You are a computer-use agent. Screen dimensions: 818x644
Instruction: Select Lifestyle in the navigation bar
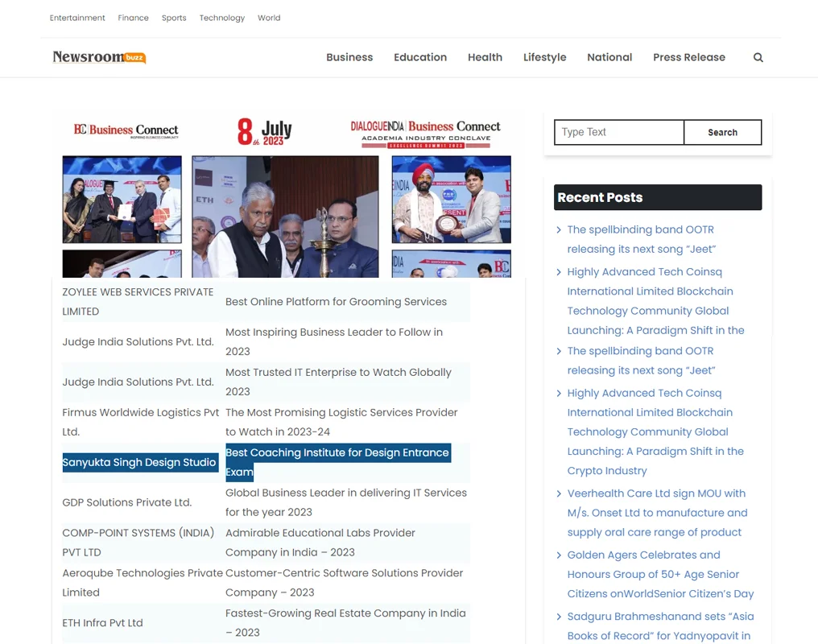point(544,57)
